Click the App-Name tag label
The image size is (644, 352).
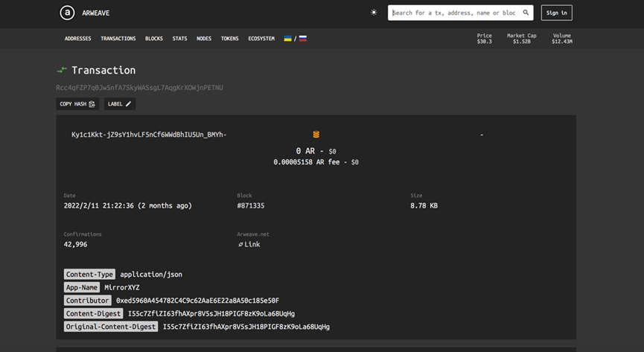[82, 287]
